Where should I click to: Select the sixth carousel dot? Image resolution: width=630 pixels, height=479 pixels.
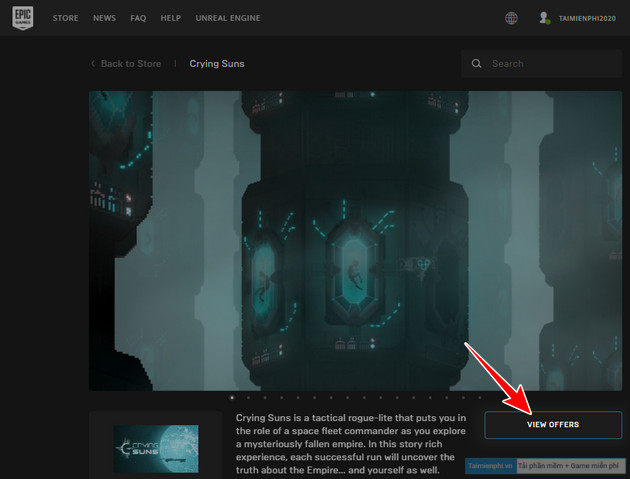point(315,398)
